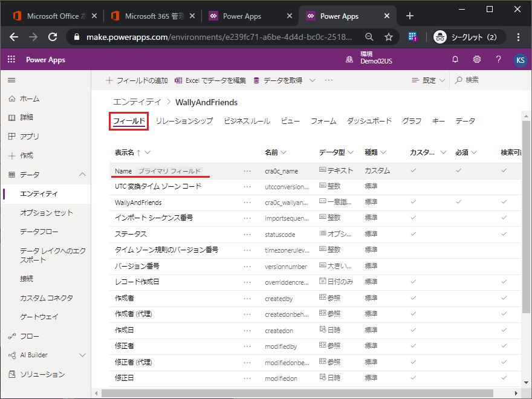Open the KS account avatar
Screen dimensions: 532x399
click(x=520, y=60)
